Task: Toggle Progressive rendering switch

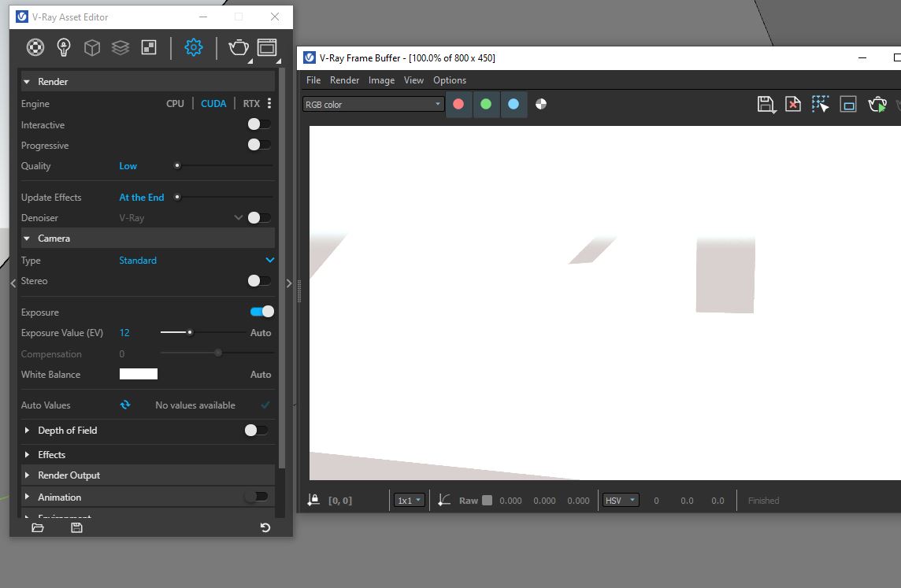Action: point(259,145)
